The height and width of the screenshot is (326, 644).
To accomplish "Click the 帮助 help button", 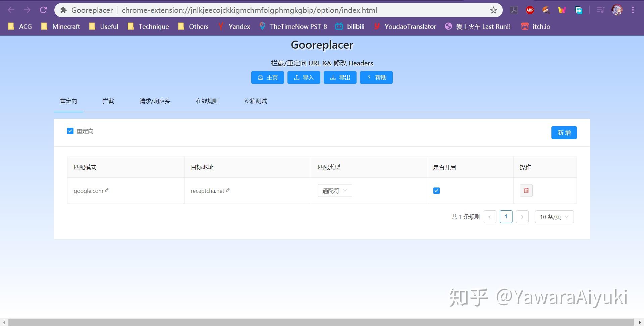I will click(x=376, y=77).
